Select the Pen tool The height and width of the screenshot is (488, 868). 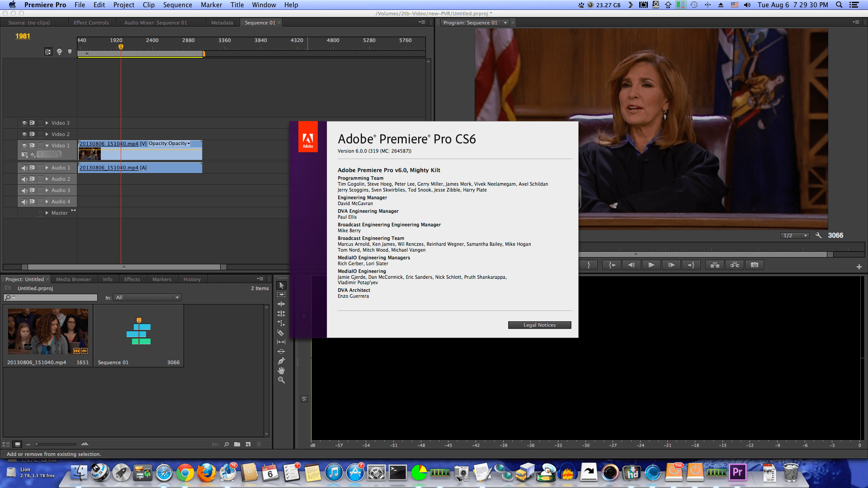(x=281, y=361)
